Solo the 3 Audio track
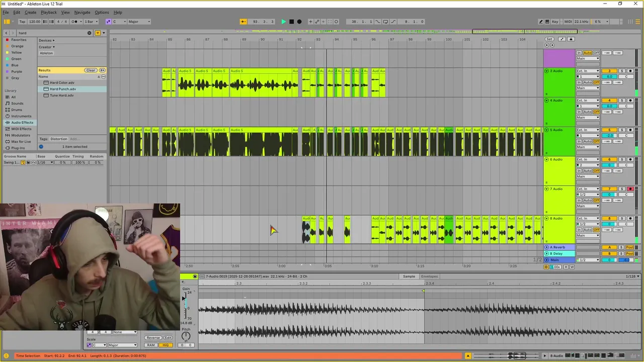 (621, 71)
